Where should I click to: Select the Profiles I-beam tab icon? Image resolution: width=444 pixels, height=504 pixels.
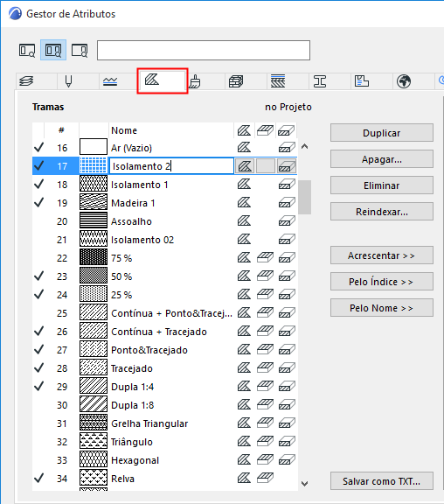[x=320, y=81]
